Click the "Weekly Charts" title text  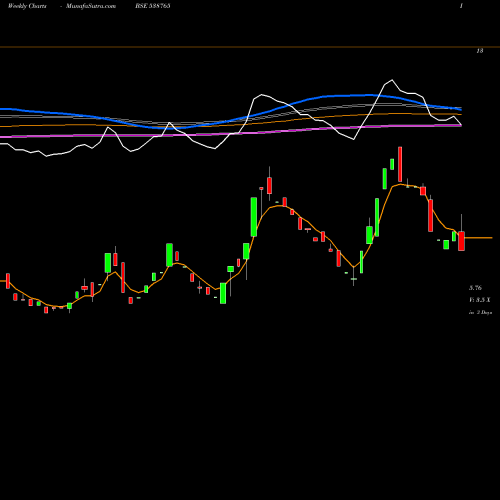pyautogui.click(x=27, y=6)
